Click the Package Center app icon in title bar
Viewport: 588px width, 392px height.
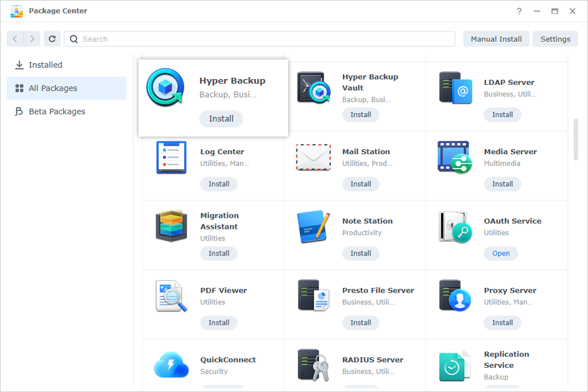(16, 11)
